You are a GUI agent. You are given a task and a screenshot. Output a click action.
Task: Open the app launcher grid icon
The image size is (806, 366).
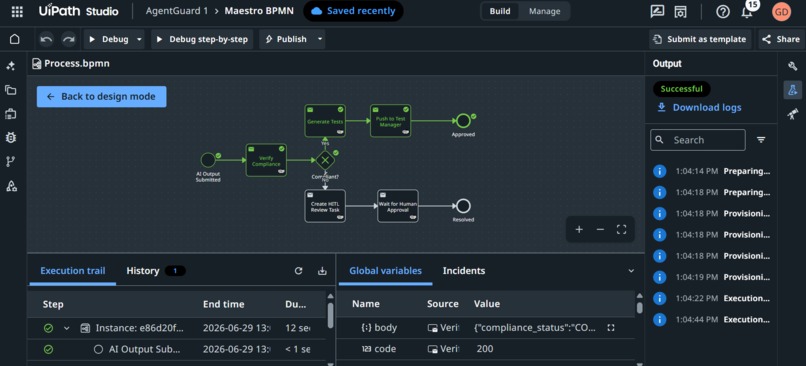(17, 12)
